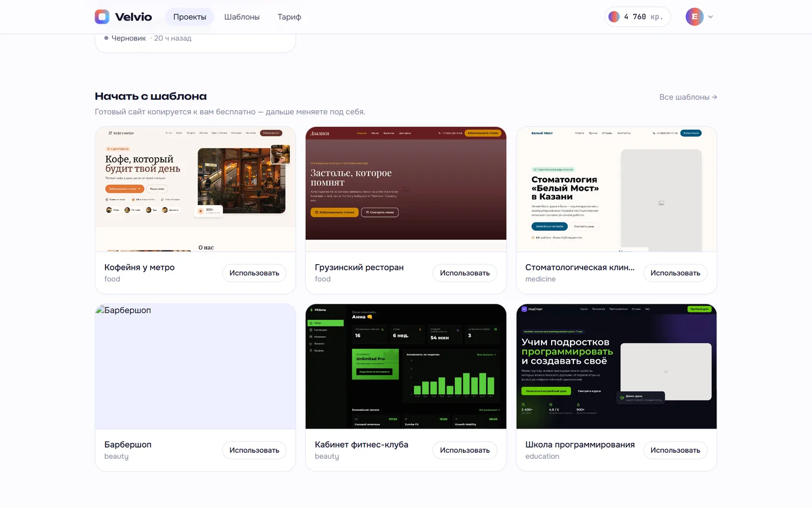Use the Кабинет фитнес-клуба template

coord(465,450)
